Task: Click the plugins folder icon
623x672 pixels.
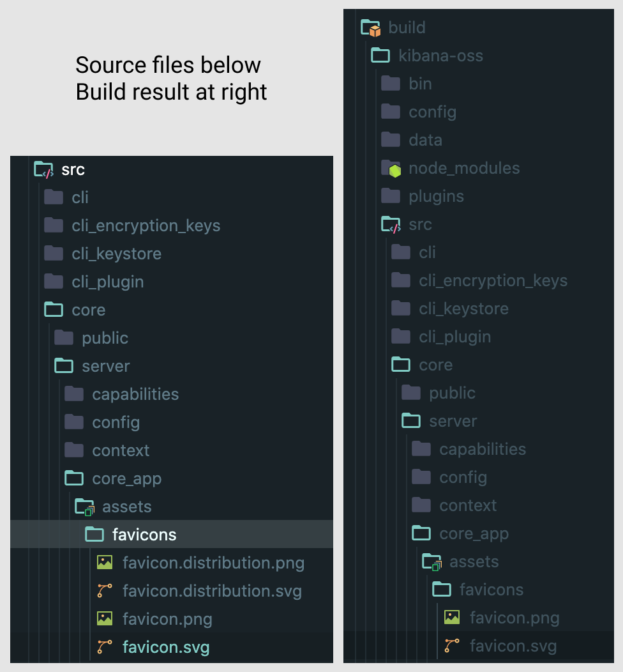Action: tap(391, 196)
